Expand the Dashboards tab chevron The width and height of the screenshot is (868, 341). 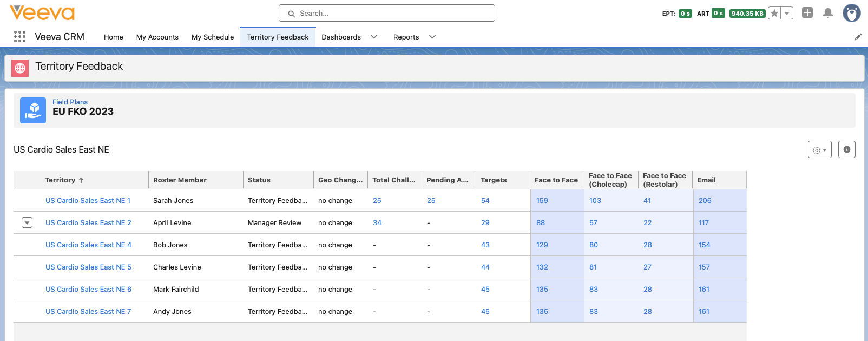374,37
